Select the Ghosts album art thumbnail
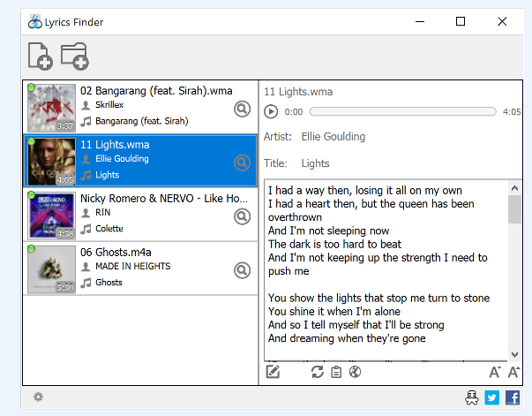The width and height of the screenshot is (532, 416). click(x=51, y=269)
